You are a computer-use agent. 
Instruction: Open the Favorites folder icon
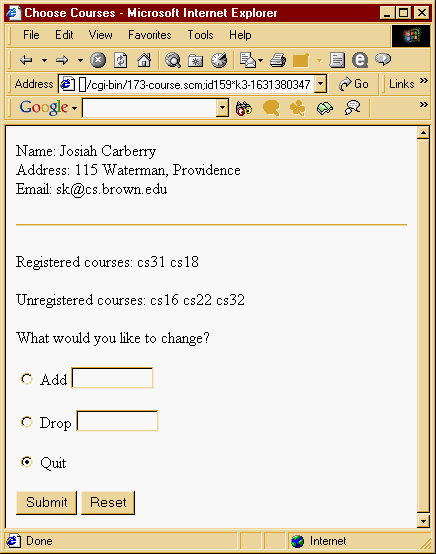(195, 60)
